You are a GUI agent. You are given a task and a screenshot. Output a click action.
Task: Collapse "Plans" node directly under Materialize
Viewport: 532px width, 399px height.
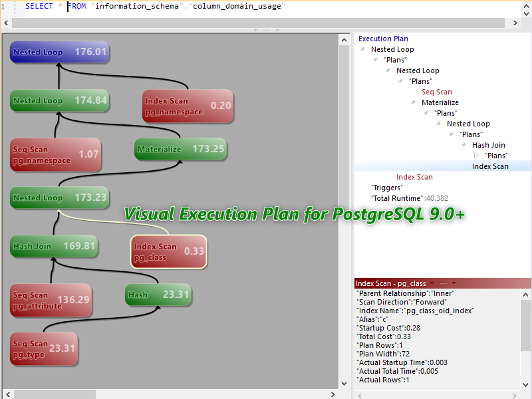click(426, 112)
